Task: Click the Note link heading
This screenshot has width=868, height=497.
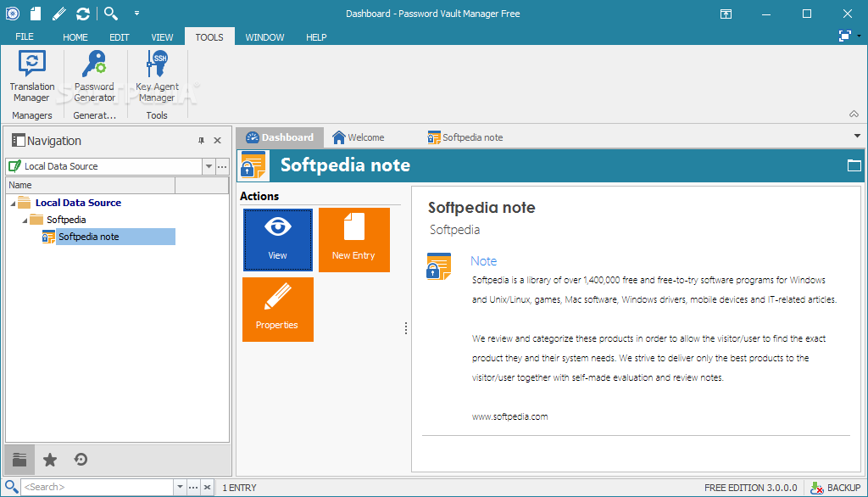Action: (484, 261)
